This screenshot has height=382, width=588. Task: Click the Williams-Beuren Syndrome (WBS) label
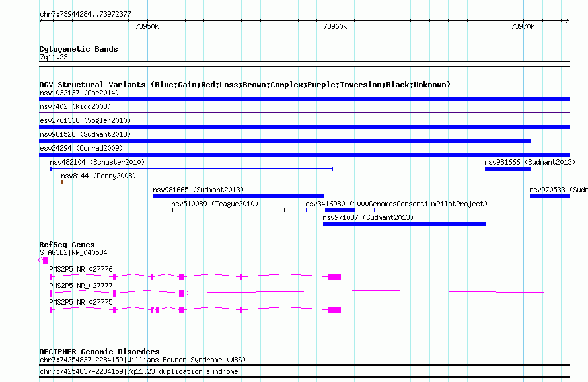click(x=143, y=360)
